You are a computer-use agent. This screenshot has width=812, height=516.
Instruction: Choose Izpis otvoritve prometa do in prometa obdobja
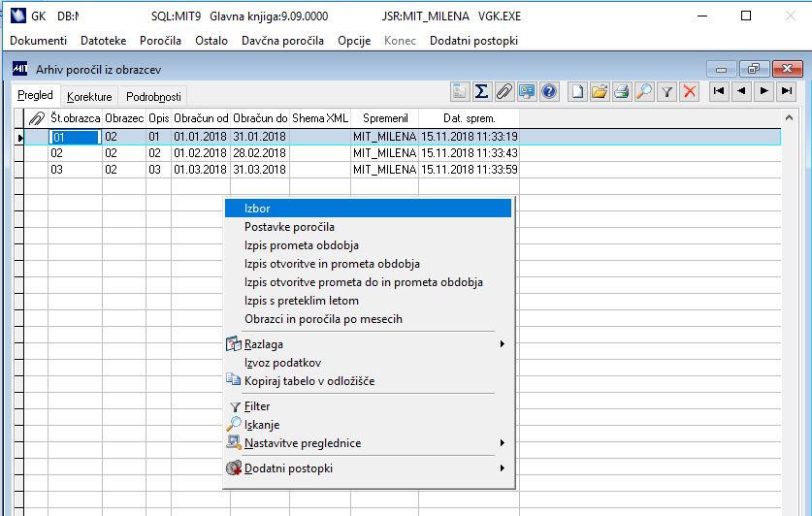tap(369, 282)
